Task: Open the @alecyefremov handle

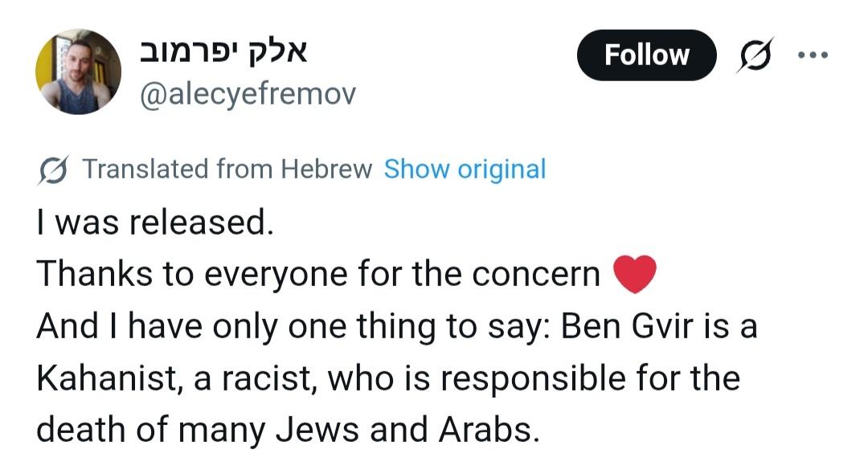Action: tap(248, 95)
